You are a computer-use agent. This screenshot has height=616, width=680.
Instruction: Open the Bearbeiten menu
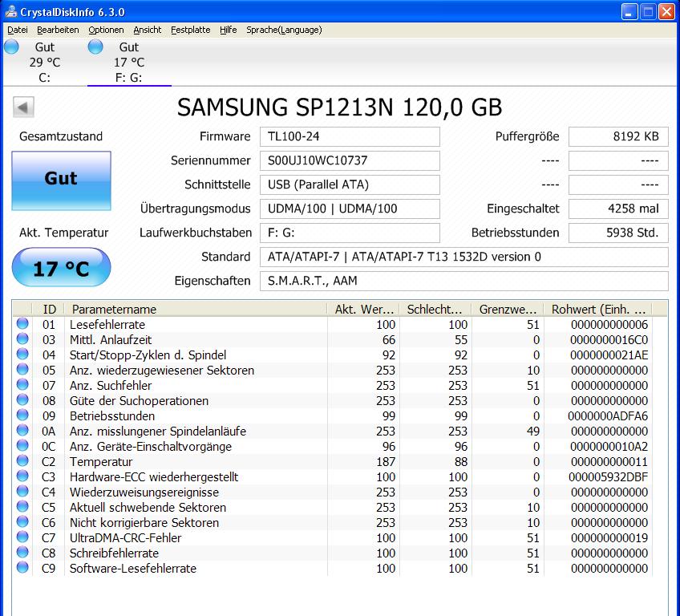point(58,30)
